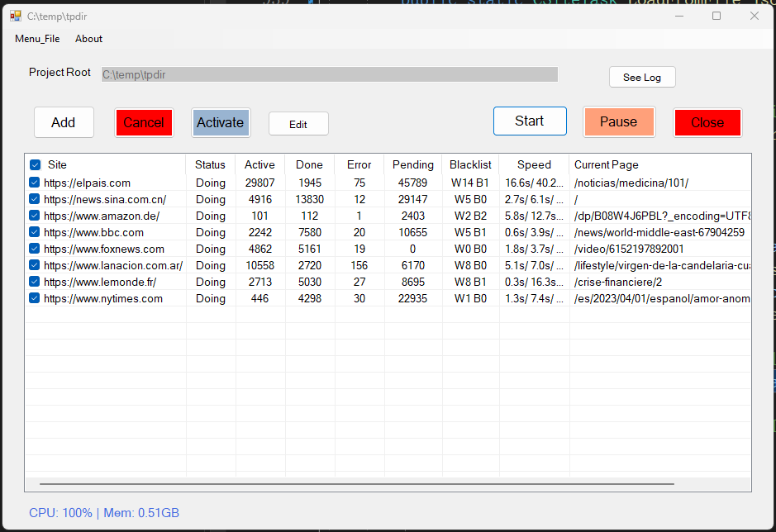
Task: Click the orange Pause button
Action: click(x=619, y=121)
